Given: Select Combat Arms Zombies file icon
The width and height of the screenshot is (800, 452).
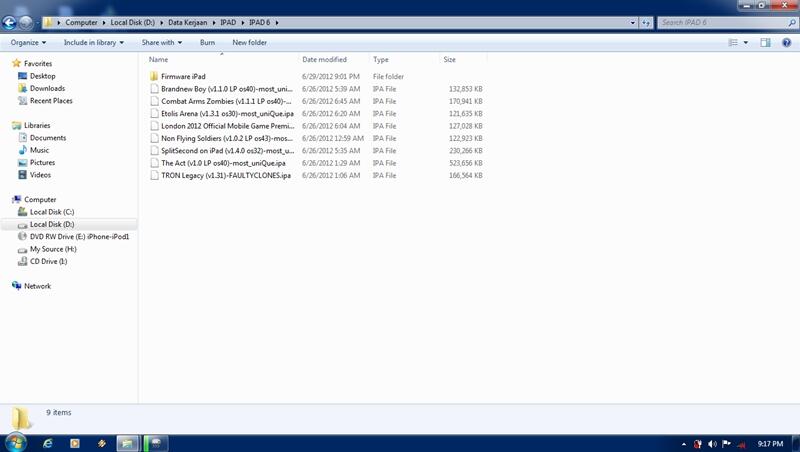Looking at the screenshot, I should click(x=154, y=101).
